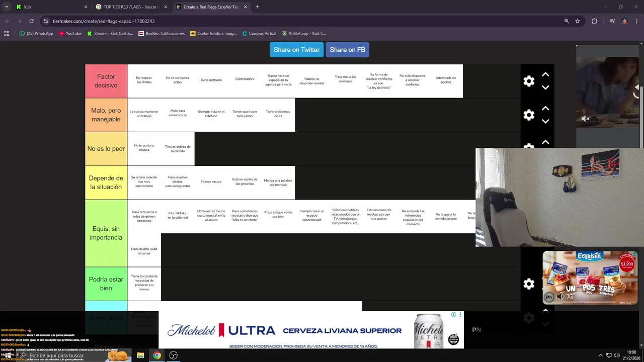Image resolution: width=644 pixels, height=362 pixels.
Task: Mute the Exquisita ad sound icon
Action: [x=560, y=297]
